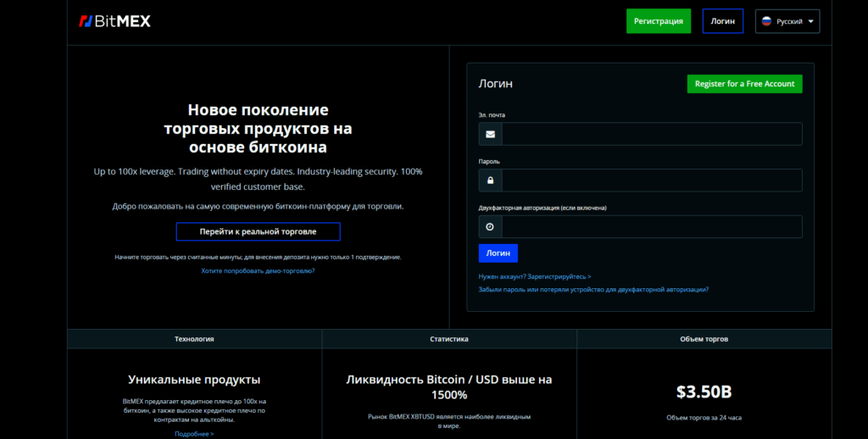Open the Русский language dropdown
The image size is (868, 439).
(x=787, y=21)
